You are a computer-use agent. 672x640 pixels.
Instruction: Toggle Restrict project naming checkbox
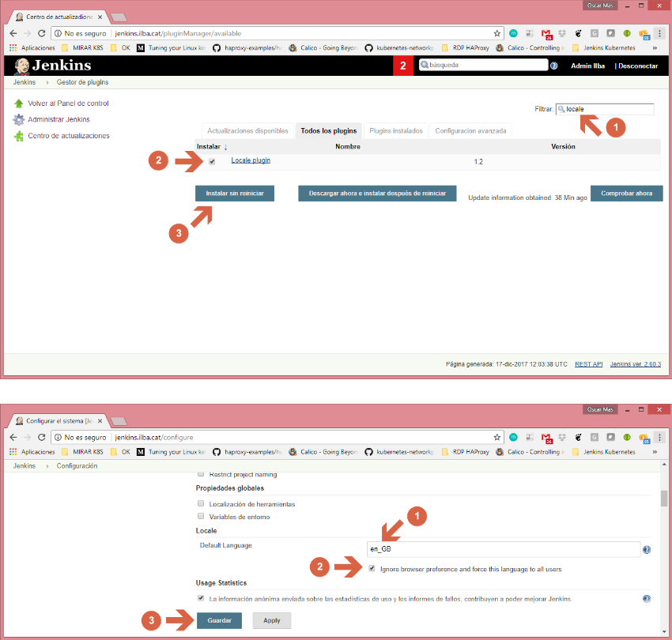[x=201, y=474]
